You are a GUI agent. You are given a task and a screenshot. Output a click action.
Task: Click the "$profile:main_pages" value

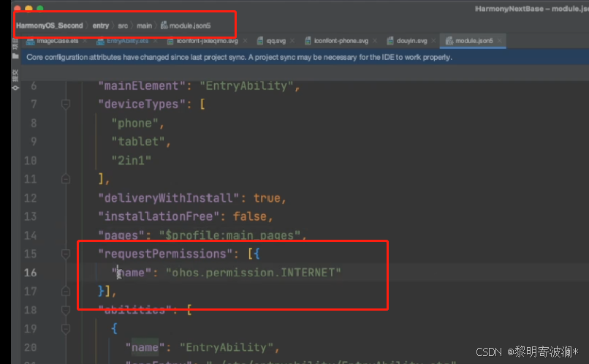(230, 235)
